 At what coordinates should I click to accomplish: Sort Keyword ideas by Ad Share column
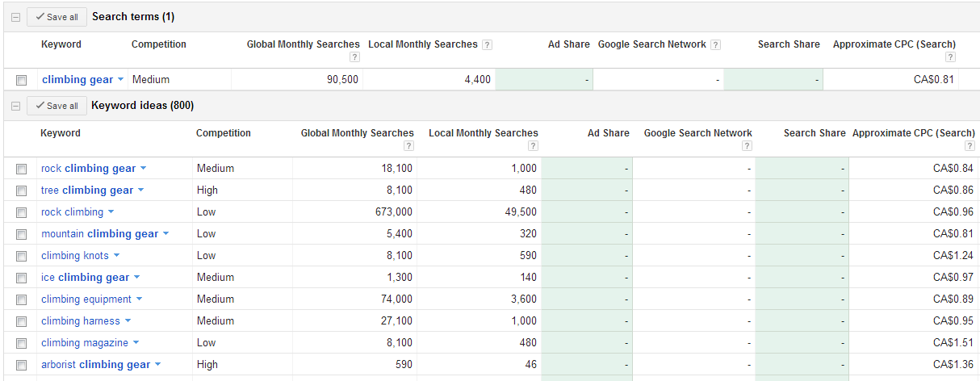609,133
